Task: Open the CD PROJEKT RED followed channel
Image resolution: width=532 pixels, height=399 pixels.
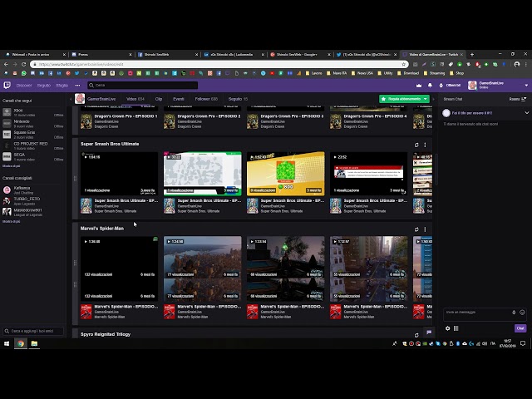Action: pos(33,146)
